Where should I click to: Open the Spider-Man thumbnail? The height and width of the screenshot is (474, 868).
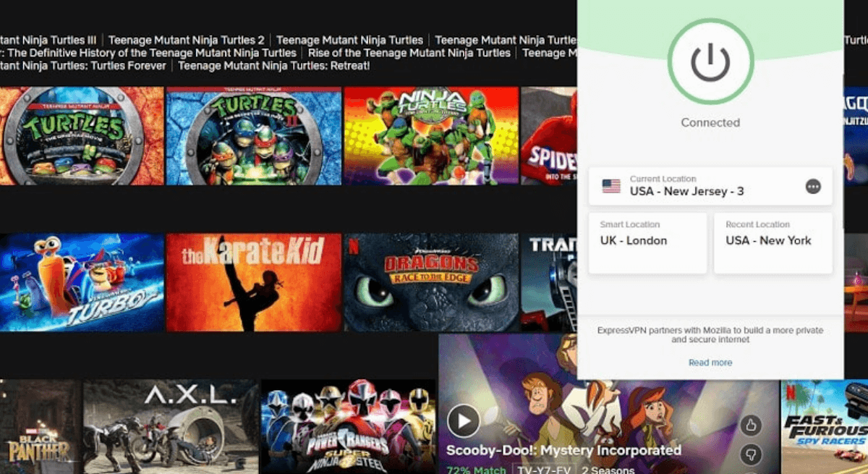[549, 136]
